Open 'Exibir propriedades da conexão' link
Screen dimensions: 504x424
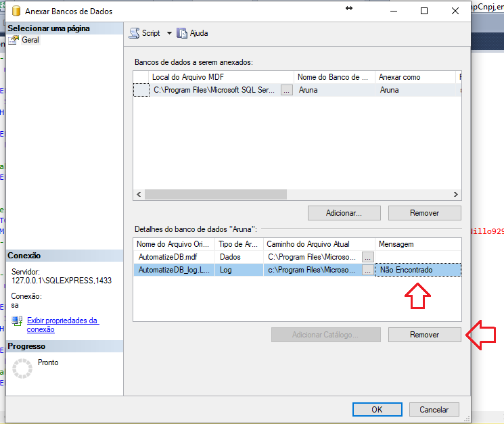[63, 325]
